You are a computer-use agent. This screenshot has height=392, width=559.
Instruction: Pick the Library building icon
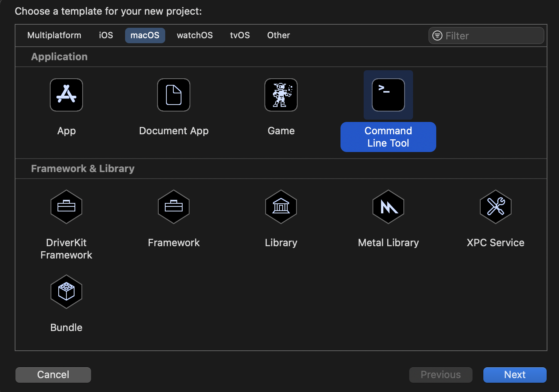tap(281, 207)
